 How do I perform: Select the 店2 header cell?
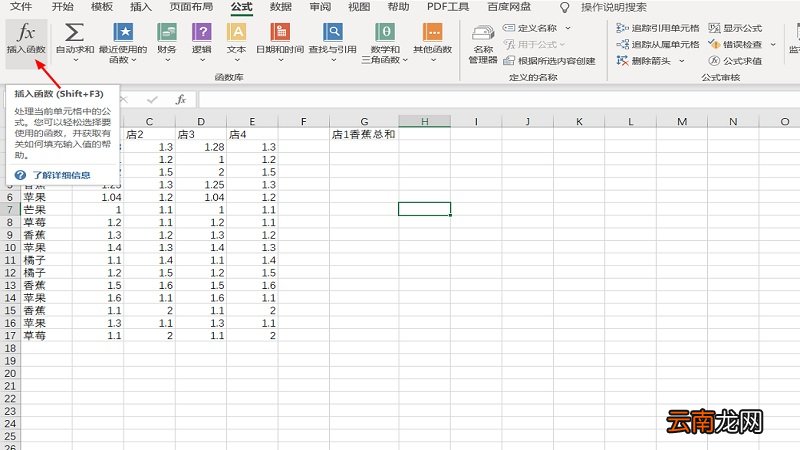point(149,134)
